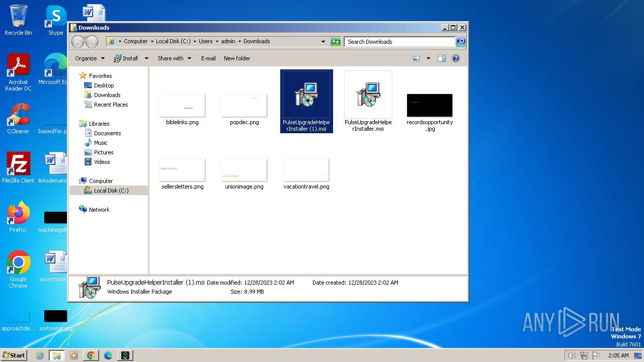Click the 2:05 AM clock
Image resolution: width=644 pixels, height=362 pixels.
click(x=618, y=355)
